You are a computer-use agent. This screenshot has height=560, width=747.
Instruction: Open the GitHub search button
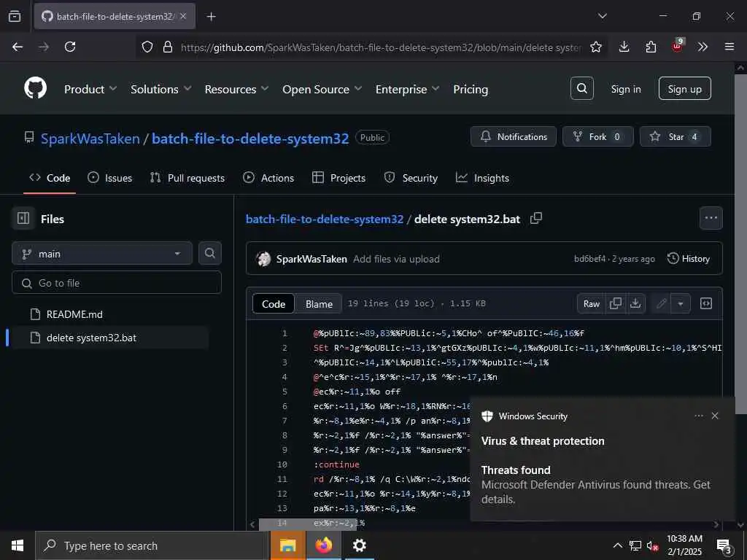[581, 88]
